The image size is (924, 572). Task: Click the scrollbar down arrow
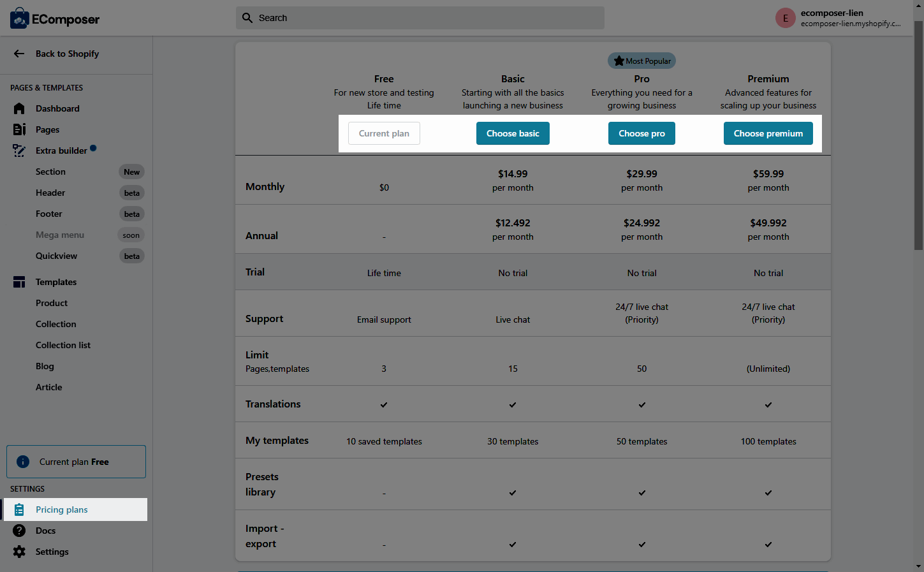(x=918, y=566)
